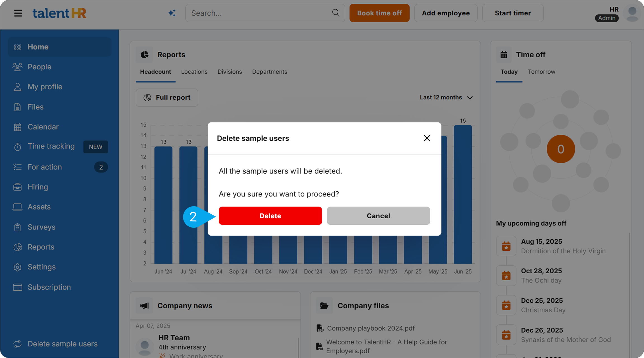Screen dimensions: 644x358
Task: Click the NEW badge beside Time tracking
Action: (95, 147)
